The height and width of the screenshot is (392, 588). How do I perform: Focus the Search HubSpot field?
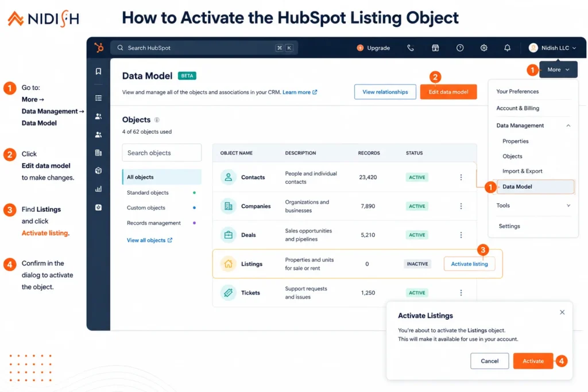(204, 48)
